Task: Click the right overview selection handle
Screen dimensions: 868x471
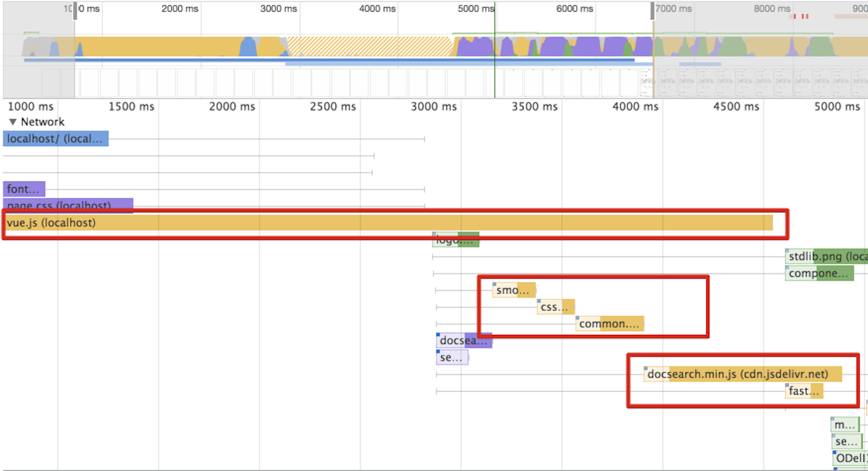Action: click(x=652, y=11)
